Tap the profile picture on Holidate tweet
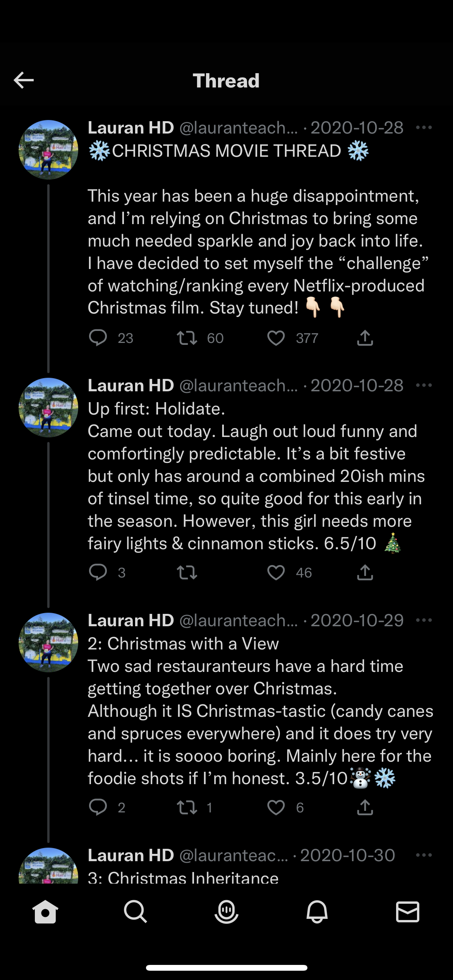453x980 pixels. point(48,408)
